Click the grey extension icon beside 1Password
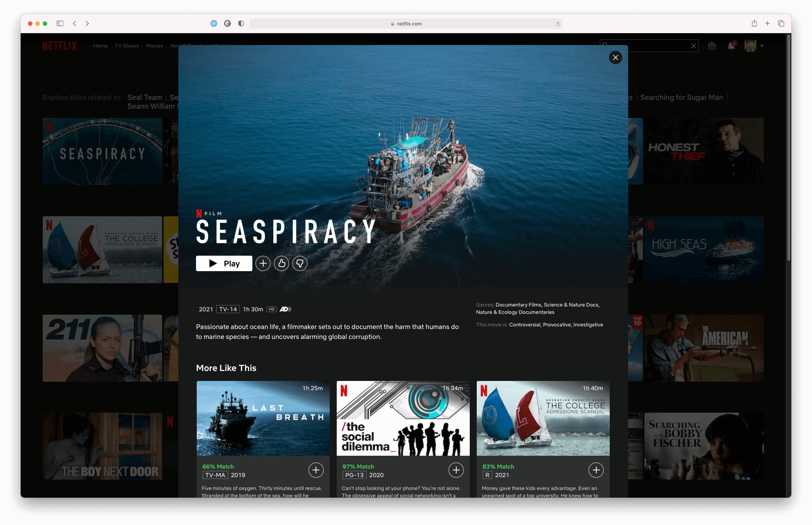The image size is (812, 525). click(227, 24)
